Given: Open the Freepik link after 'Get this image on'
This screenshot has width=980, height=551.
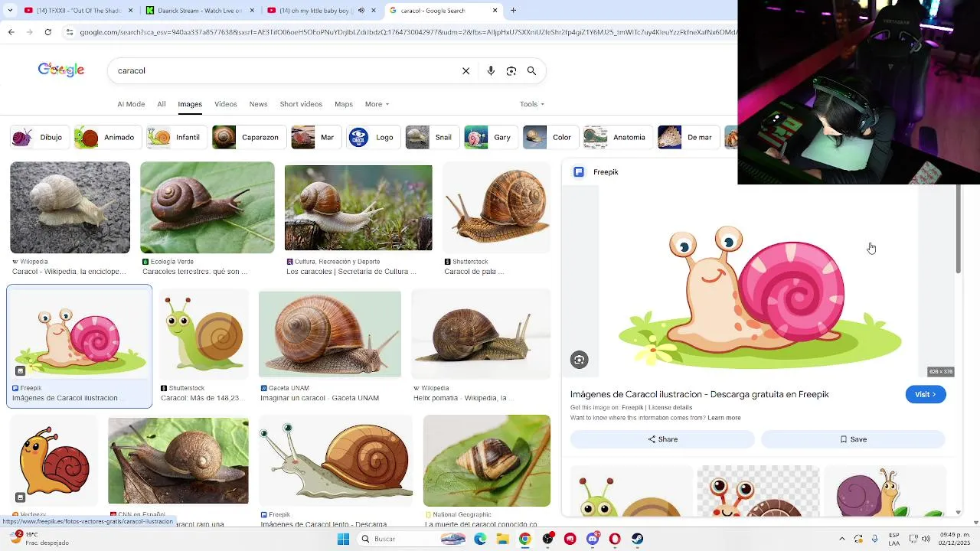Looking at the screenshot, I should click(x=632, y=408).
